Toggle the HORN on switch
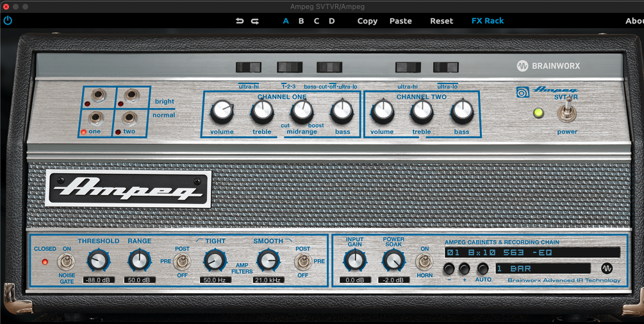The image size is (644, 324). click(x=424, y=262)
